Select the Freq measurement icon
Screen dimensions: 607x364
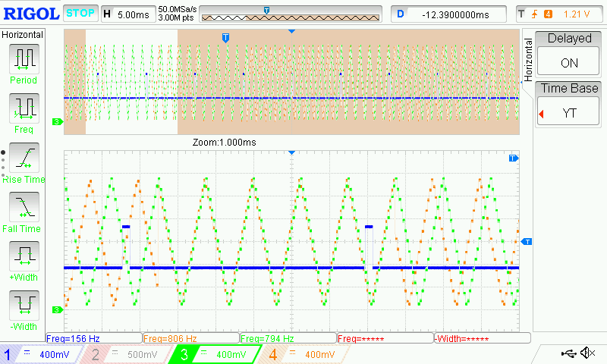24,108
